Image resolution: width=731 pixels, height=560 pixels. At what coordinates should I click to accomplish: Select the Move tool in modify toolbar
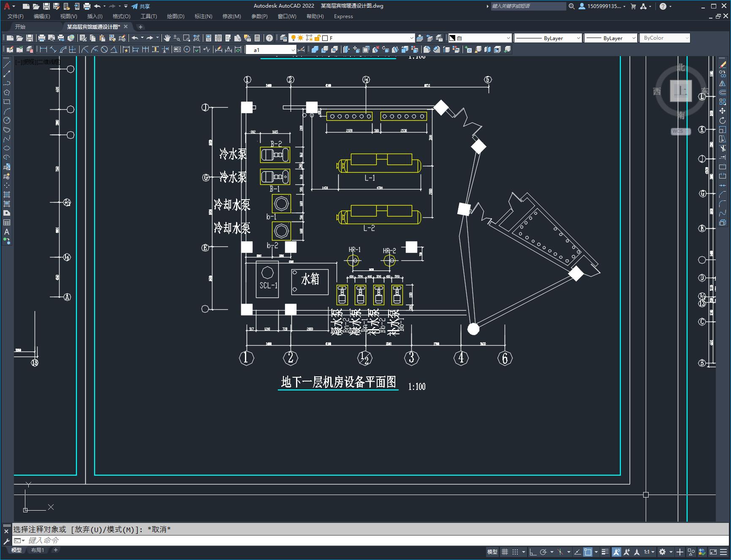click(723, 111)
